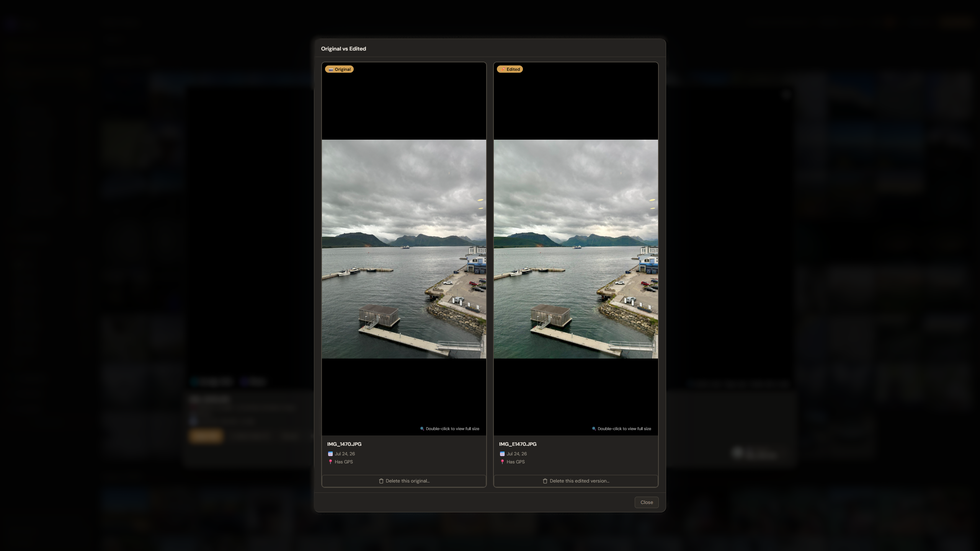Click the 'Original vs Edited' dialog title
The height and width of the screenshot is (551, 980).
pos(343,49)
